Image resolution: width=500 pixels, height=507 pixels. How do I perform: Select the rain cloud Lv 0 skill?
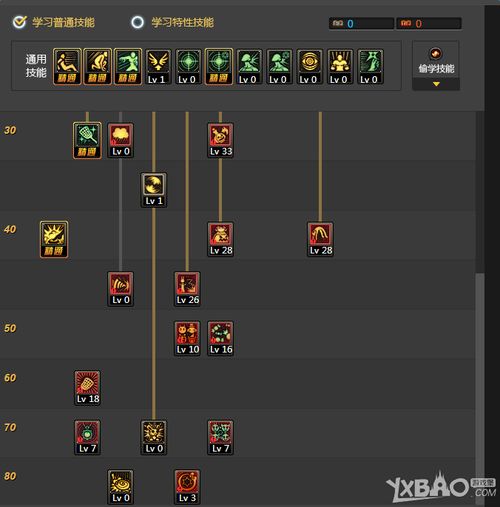120,140
